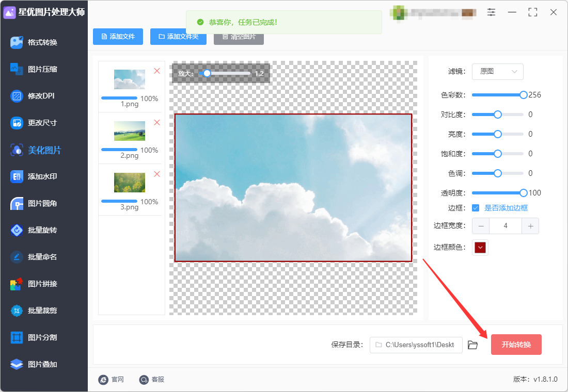Screen dimensions: 568x392
Task: Click 添加文件 to add files
Action: [x=118, y=37]
